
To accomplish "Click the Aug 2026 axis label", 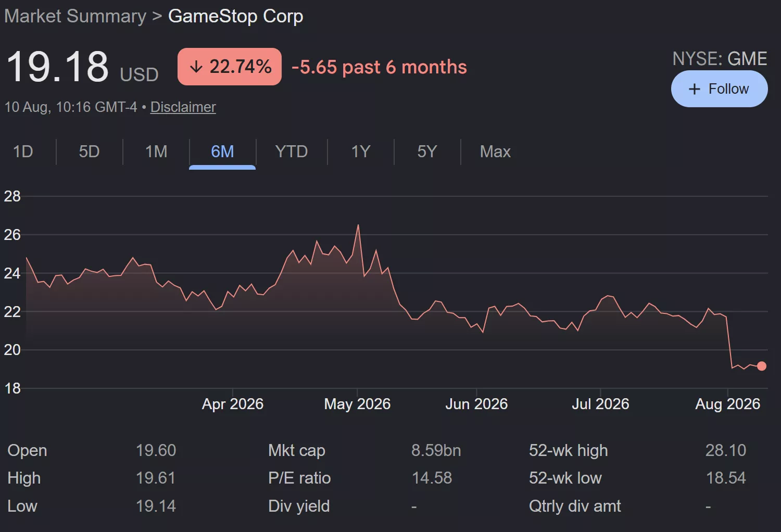I will [x=728, y=404].
